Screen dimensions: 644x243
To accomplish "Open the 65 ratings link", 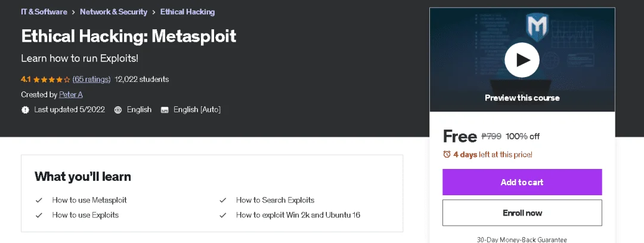I will pyautogui.click(x=92, y=79).
